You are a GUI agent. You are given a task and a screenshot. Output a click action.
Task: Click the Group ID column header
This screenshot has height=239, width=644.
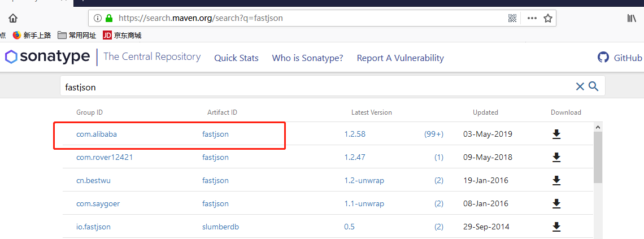pyautogui.click(x=89, y=112)
